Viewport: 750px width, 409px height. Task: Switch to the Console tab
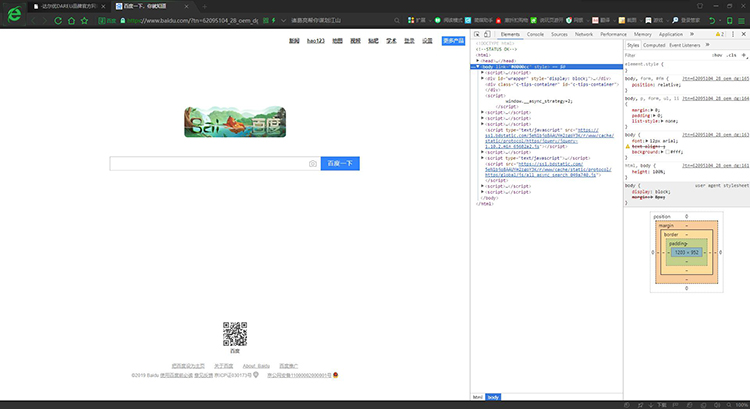(535, 34)
